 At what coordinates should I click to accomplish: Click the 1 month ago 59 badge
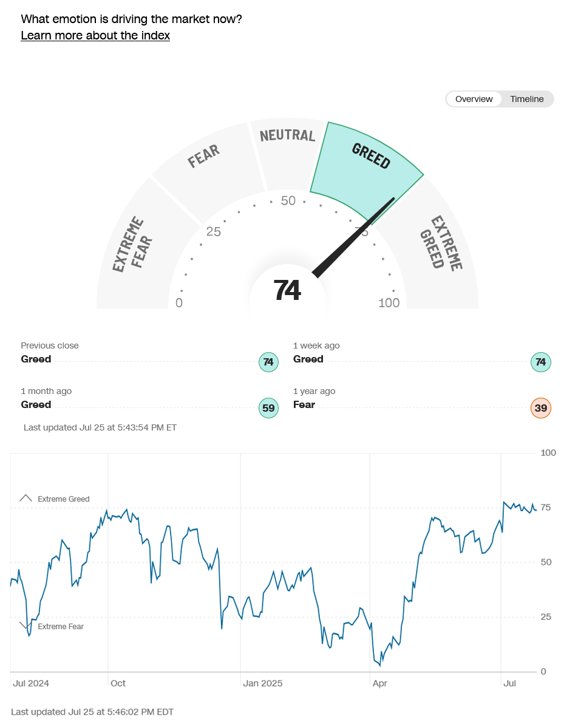268,408
